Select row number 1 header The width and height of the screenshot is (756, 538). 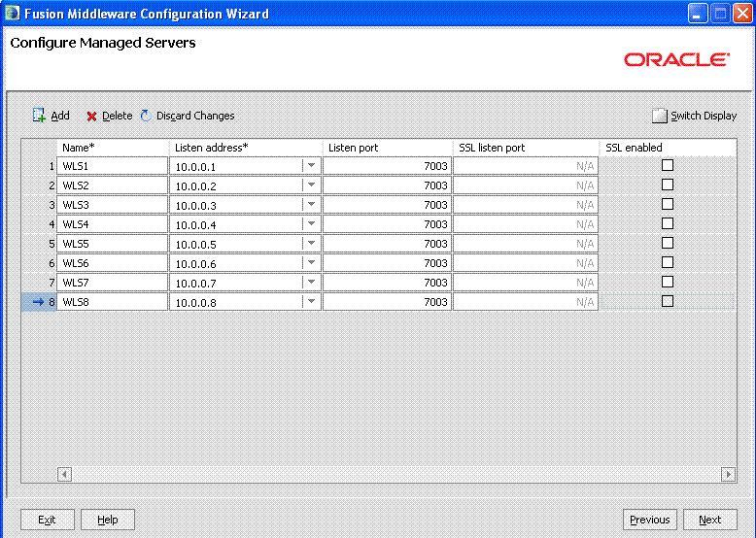pos(39,166)
